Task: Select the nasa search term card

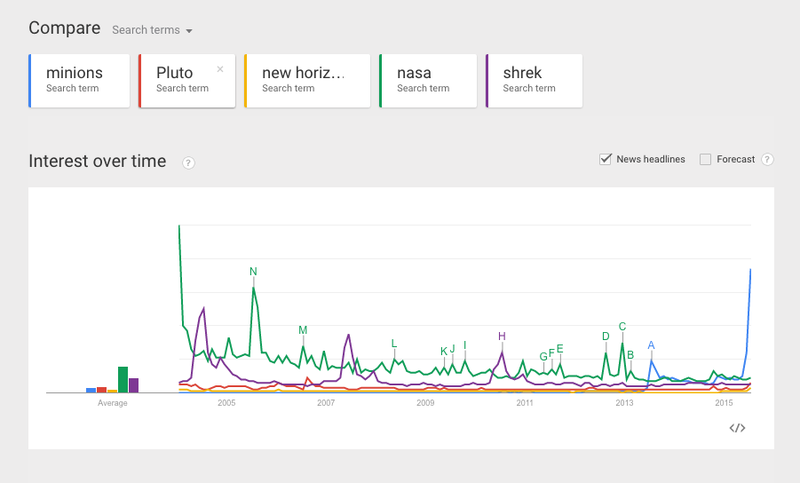Action: click(427, 80)
